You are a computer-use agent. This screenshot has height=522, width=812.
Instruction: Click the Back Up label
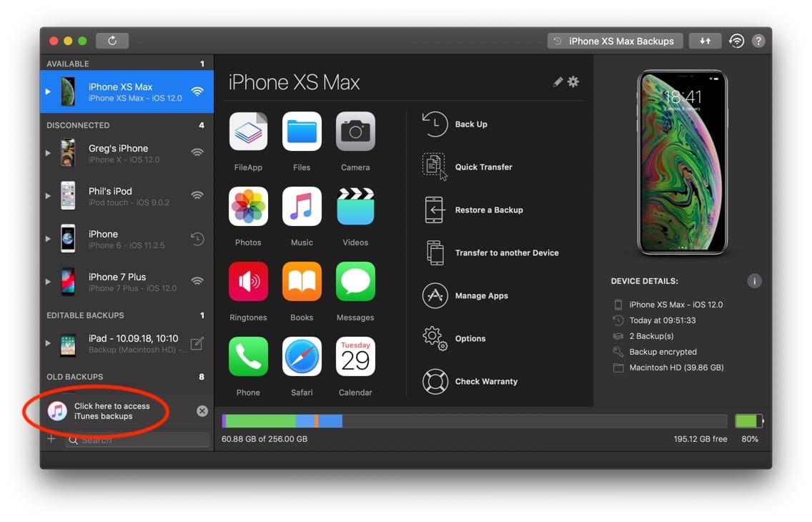(x=471, y=124)
